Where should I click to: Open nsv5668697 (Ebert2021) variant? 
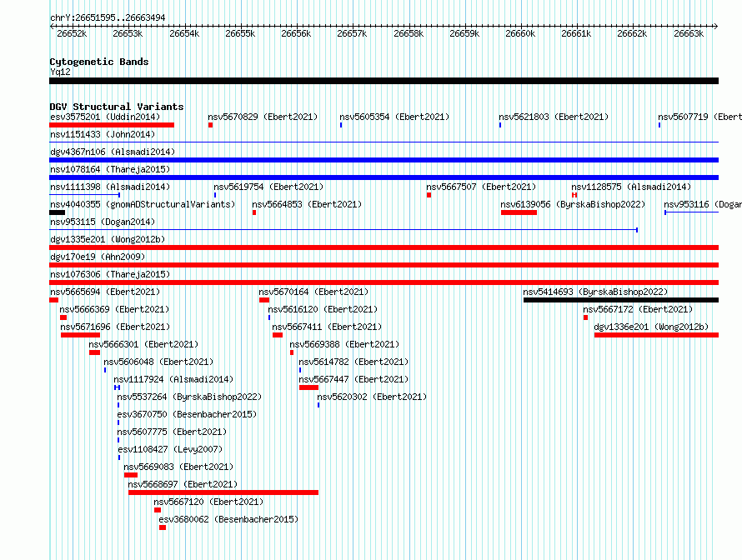(x=183, y=484)
